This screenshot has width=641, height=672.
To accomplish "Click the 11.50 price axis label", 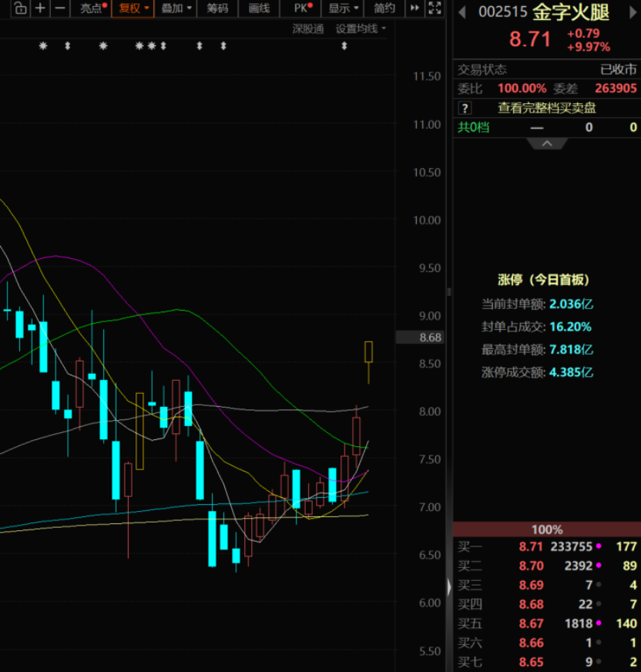I will tap(427, 77).
